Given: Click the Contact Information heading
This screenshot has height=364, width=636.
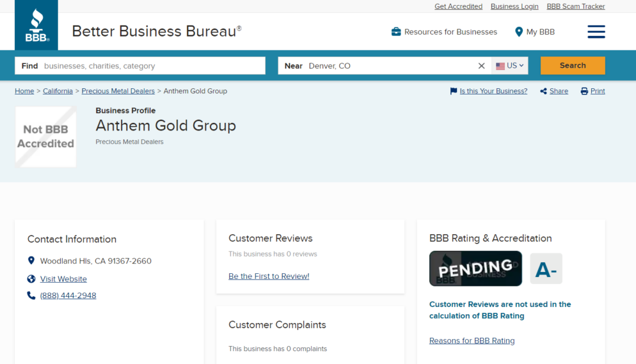Looking at the screenshot, I should click(72, 239).
